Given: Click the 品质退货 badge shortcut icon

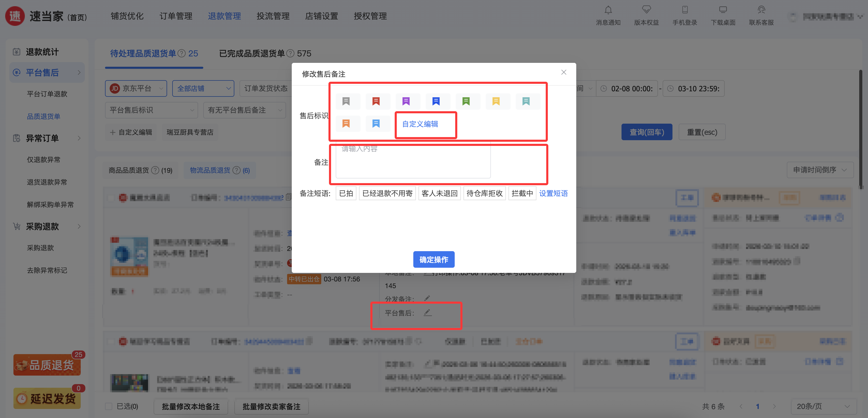Looking at the screenshot, I should tap(47, 365).
